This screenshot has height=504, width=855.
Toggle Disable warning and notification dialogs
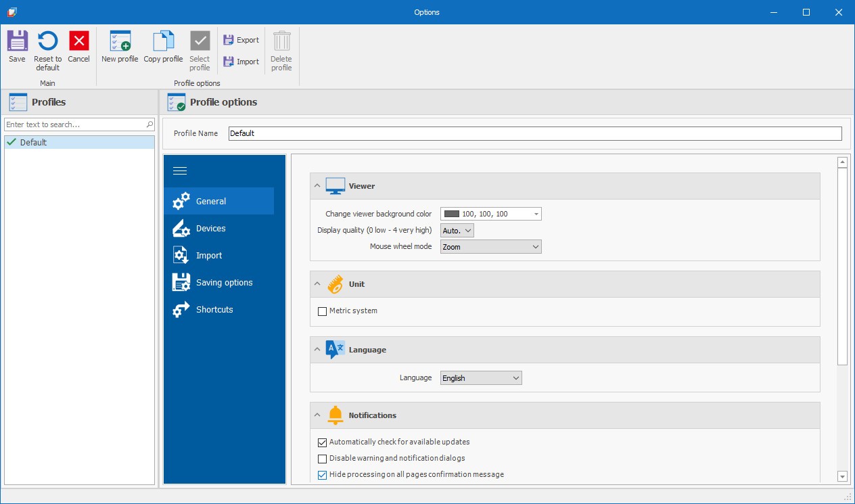[322, 459]
